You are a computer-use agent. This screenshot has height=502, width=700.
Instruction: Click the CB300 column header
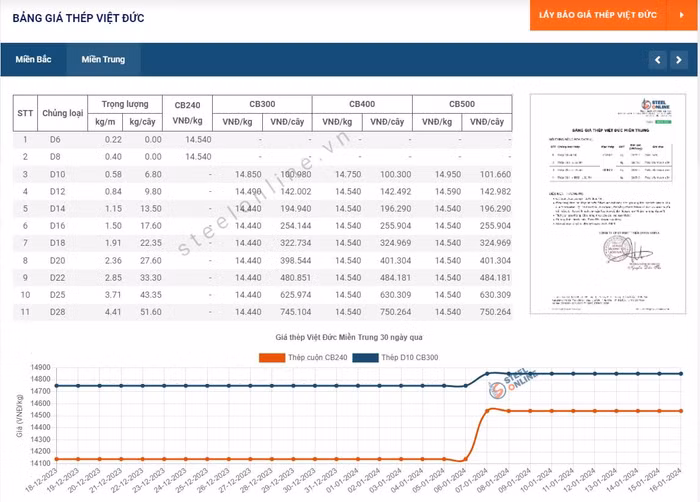tap(264, 104)
